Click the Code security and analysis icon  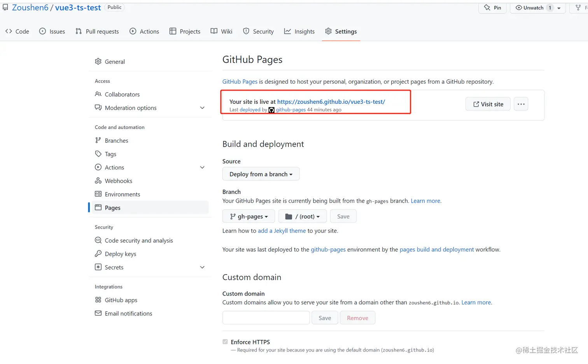[x=98, y=240]
